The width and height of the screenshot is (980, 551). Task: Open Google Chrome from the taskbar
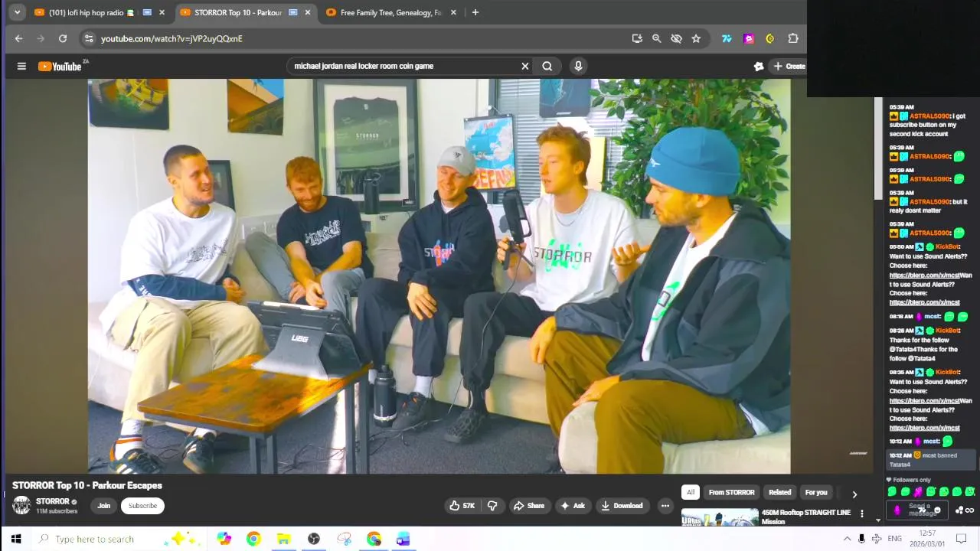[x=253, y=539]
